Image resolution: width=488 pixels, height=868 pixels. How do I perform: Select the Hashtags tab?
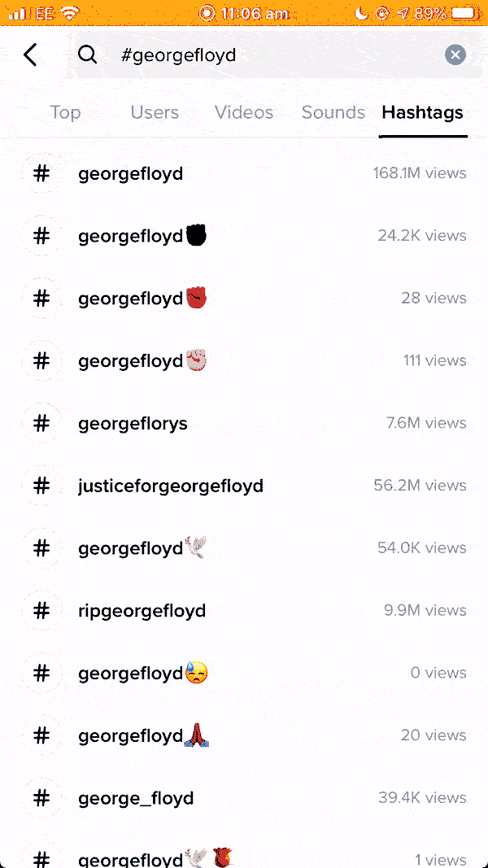click(423, 112)
